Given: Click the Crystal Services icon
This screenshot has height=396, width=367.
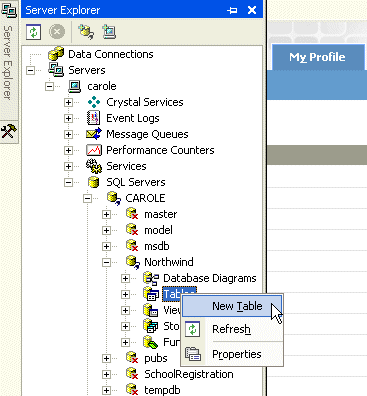Looking at the screenshot, I should tap(94, 102).
